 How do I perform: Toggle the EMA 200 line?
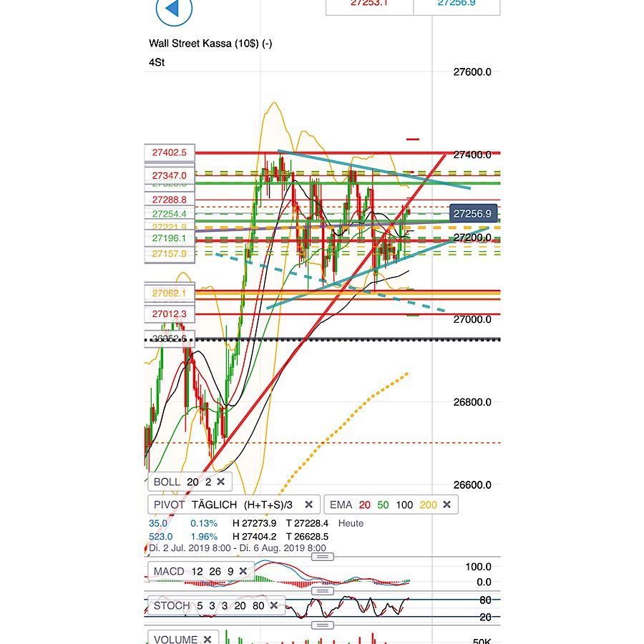point(429,504)
